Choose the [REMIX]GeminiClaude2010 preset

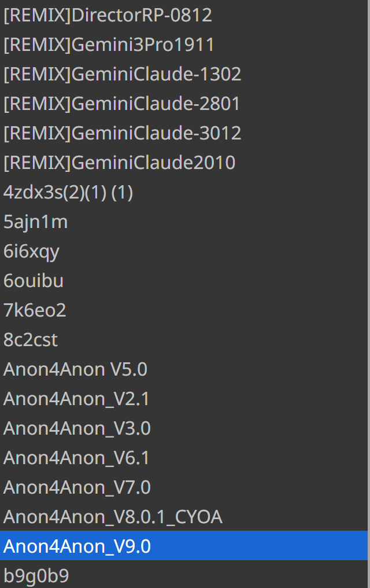tap(119, 163)
